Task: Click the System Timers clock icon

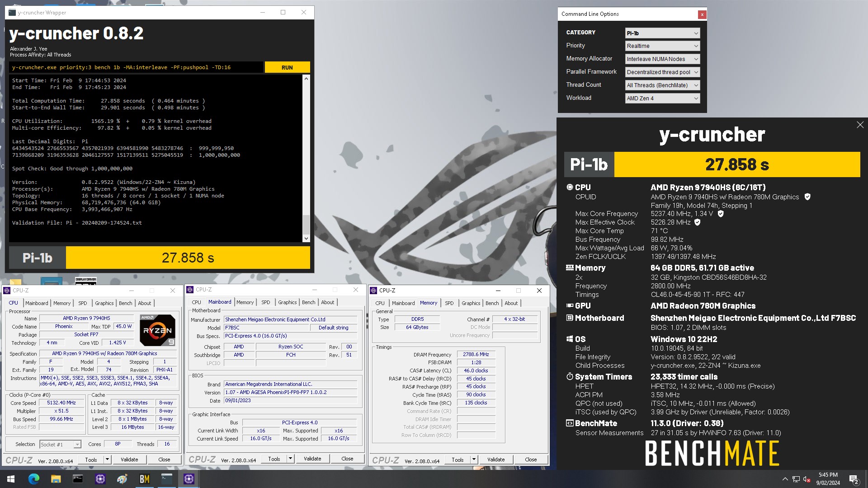Action: (x=570, y=377)
